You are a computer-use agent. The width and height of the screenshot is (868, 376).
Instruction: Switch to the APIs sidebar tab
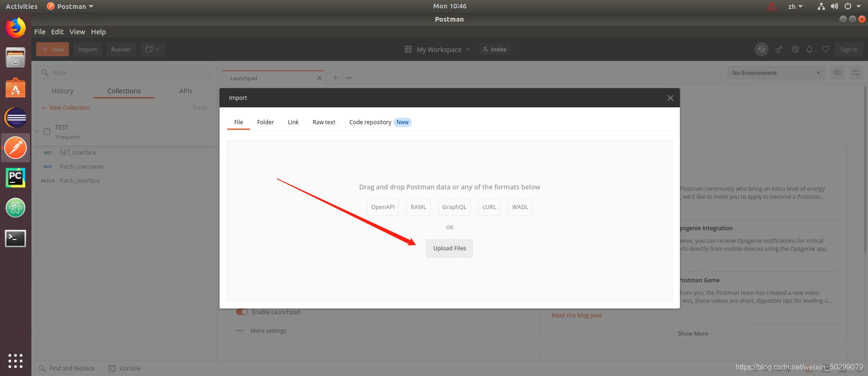click(x=186, y=91)
